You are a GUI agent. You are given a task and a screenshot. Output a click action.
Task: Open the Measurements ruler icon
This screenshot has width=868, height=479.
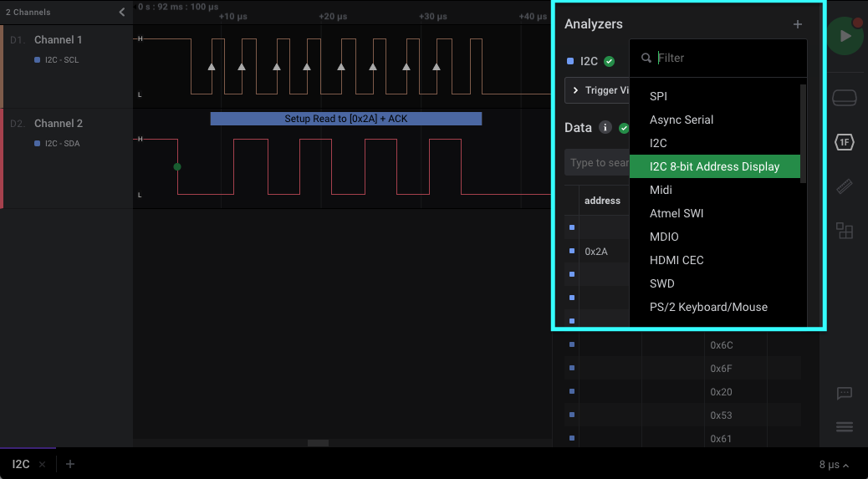[845, 186]
